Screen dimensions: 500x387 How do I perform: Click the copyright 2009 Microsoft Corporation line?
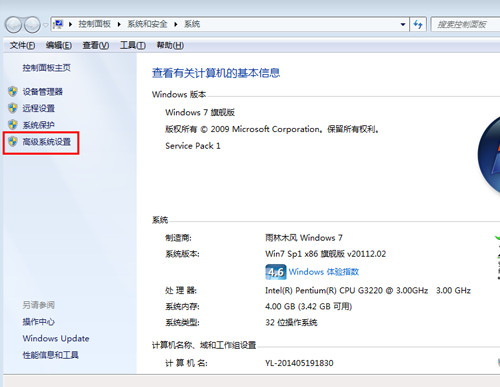pyautogui.click(x=272, y=129)
